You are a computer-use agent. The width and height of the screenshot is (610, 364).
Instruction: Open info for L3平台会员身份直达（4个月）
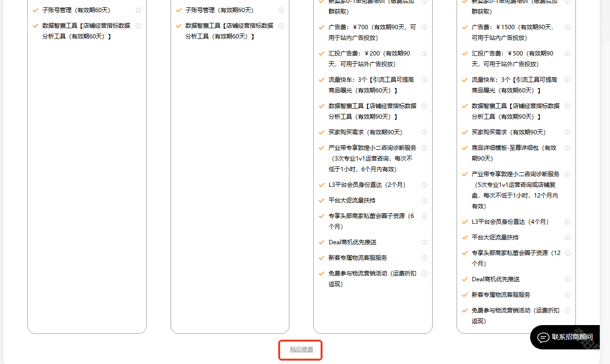click(568, 222)
